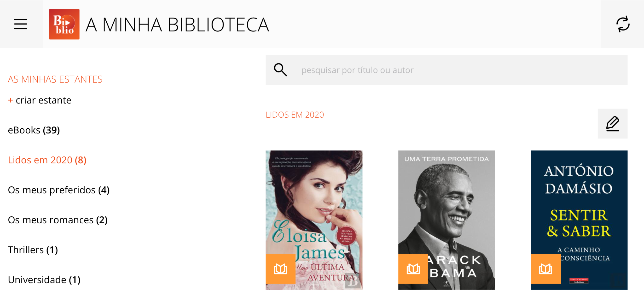Edit the Lidos em 2020 shelf
The width and height of the screenshot is (644, 298).
(x=612, y=124)
